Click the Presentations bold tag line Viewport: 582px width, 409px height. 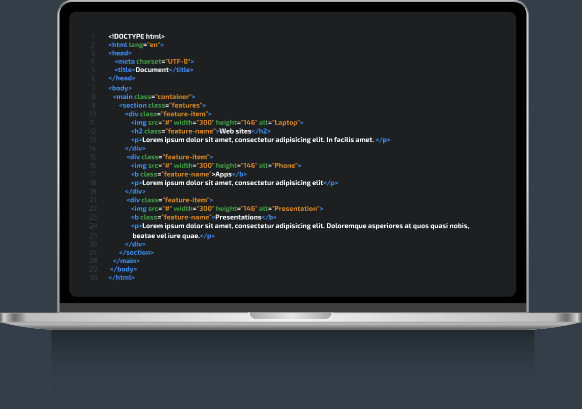click(203, 217)
